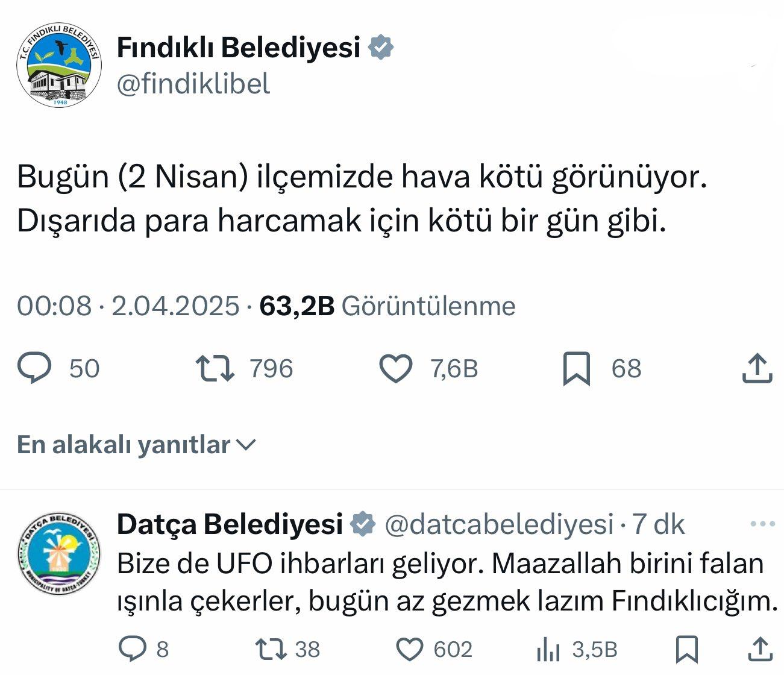This screenshot has width=784, height=675.
Task: Retweet the Fındıklı Belediyesi post
Action: coord(215,368)
